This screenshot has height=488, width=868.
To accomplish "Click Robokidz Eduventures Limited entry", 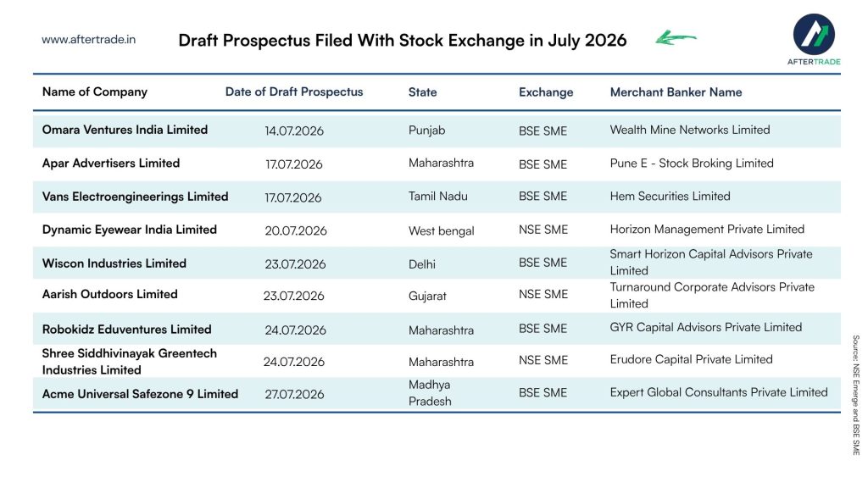I will pos(127,330).
